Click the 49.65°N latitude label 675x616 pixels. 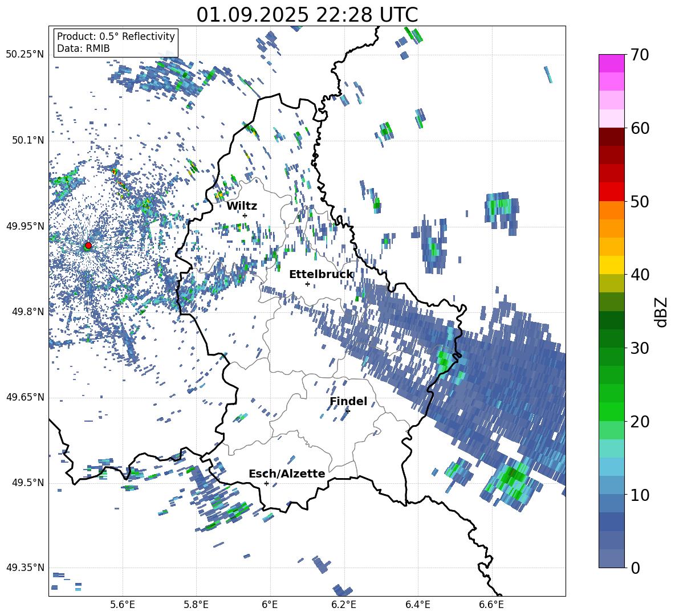25,397
